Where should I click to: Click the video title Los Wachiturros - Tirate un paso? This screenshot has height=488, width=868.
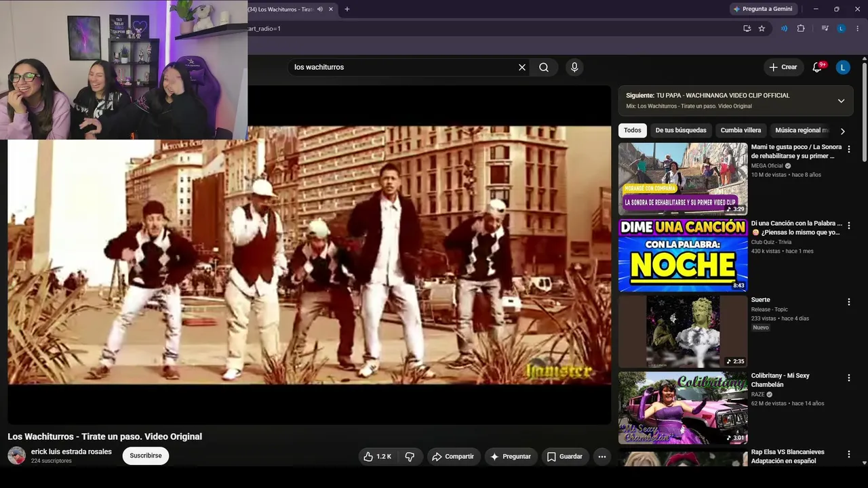pos(104,436)
